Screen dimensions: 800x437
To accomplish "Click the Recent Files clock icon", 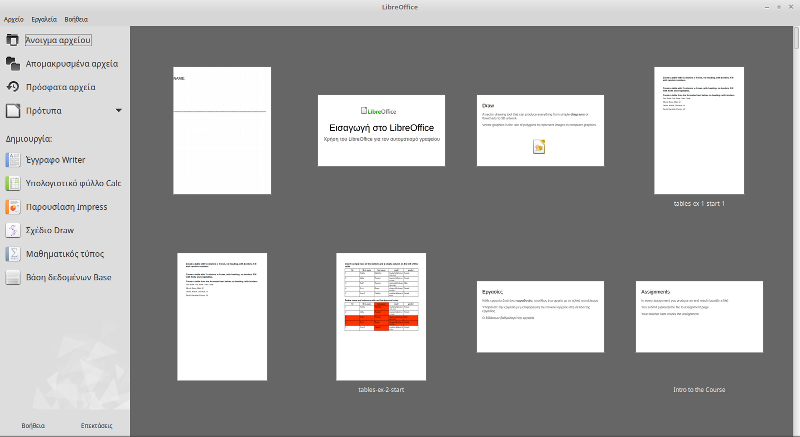I will click(x=12, y=87).
